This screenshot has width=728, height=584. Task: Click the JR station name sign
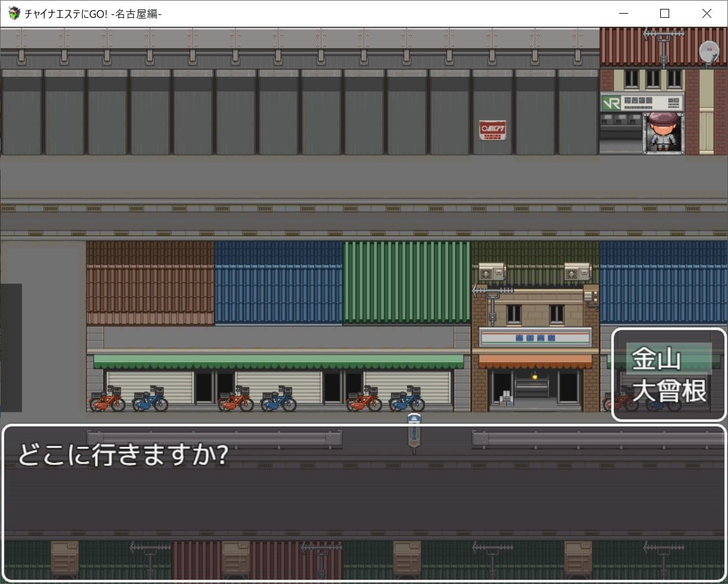pos(642,103)
